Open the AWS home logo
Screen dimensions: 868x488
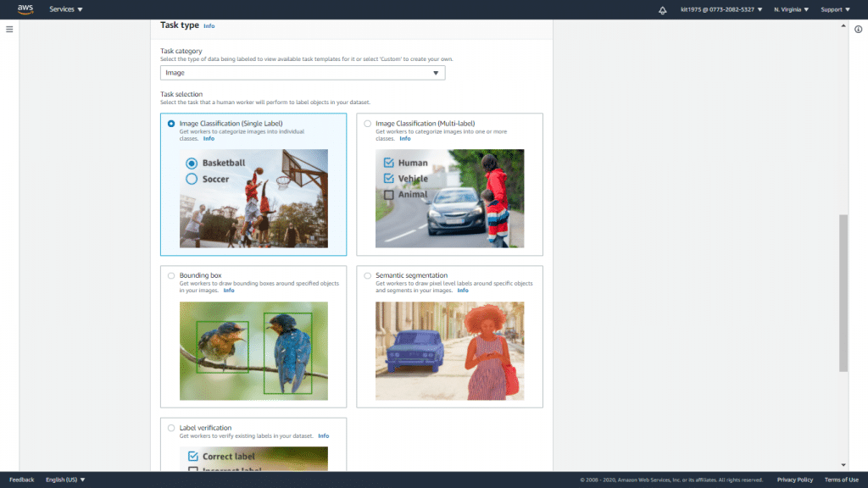[x=25, y=9]
